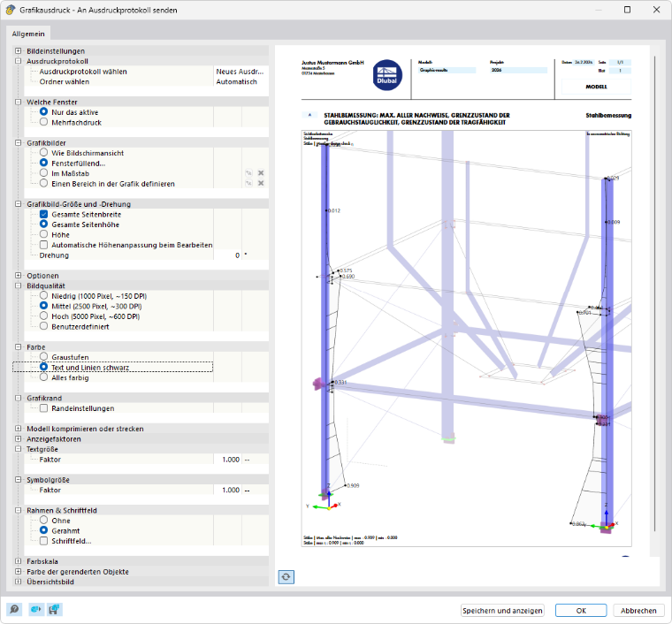Image resolution: width=672 pixels, height=624 pixels.
Task: Select 'Benutzerdefiniert' image quality
Action: tap(43, 326)
